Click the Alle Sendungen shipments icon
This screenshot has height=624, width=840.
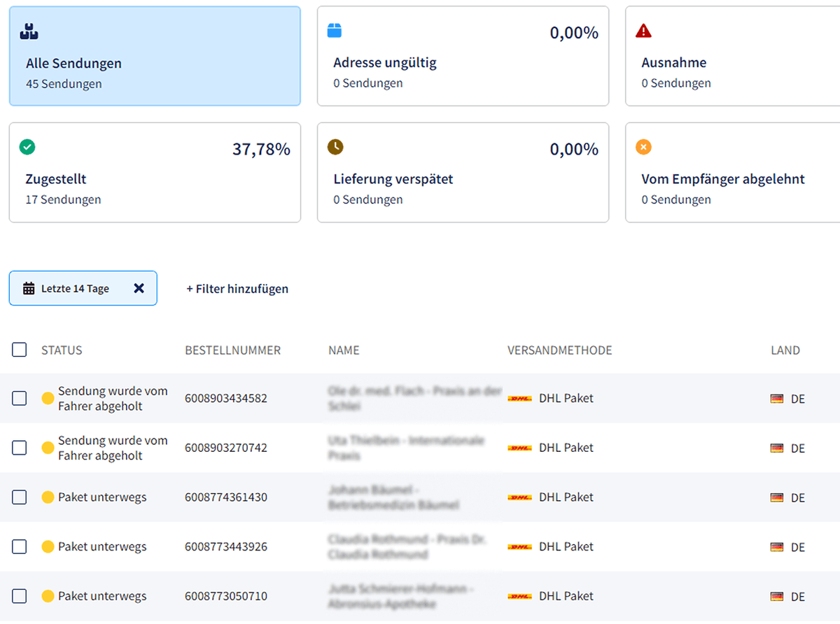pyautogui.click(x=28, y=31)
